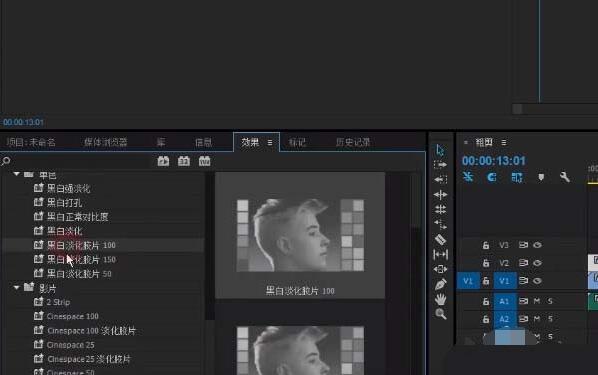Select the 黑白打孔 preset
Screen dimensions: 598x375
click(64, 203)
